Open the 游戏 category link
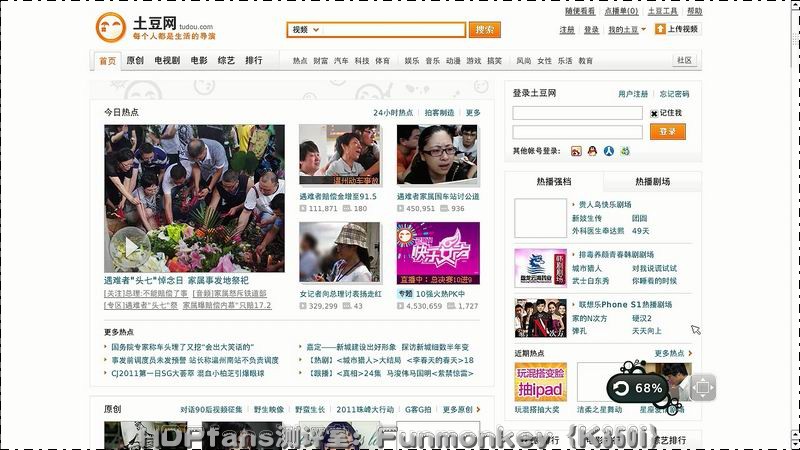The width and height of the screenshot is (800, 450). 473,61
